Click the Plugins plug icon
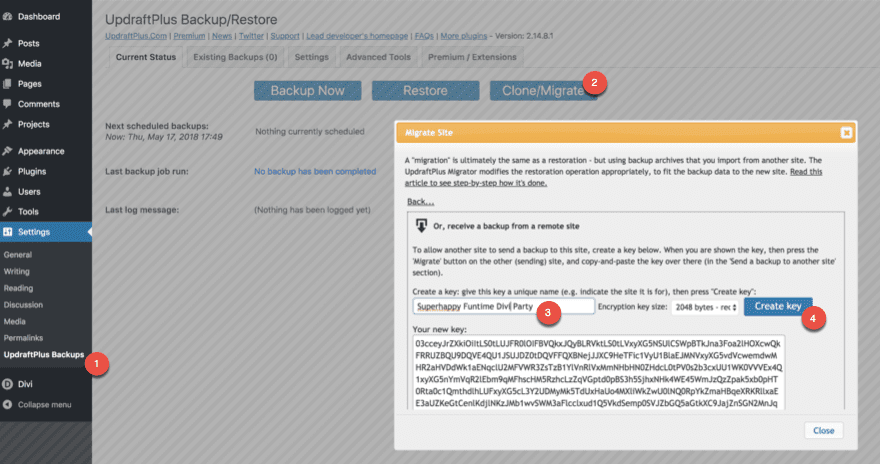This screenshot has width=880, height=464. 7,171
